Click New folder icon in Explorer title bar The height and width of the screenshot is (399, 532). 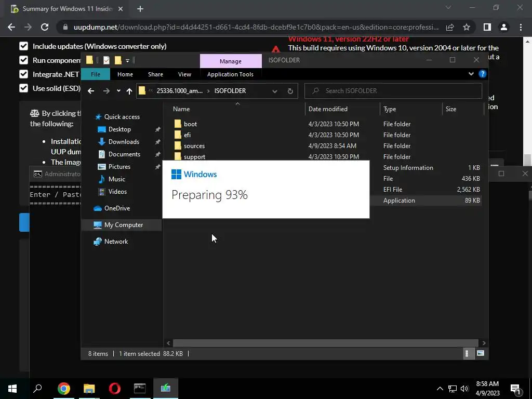click(x=118, y=60)
